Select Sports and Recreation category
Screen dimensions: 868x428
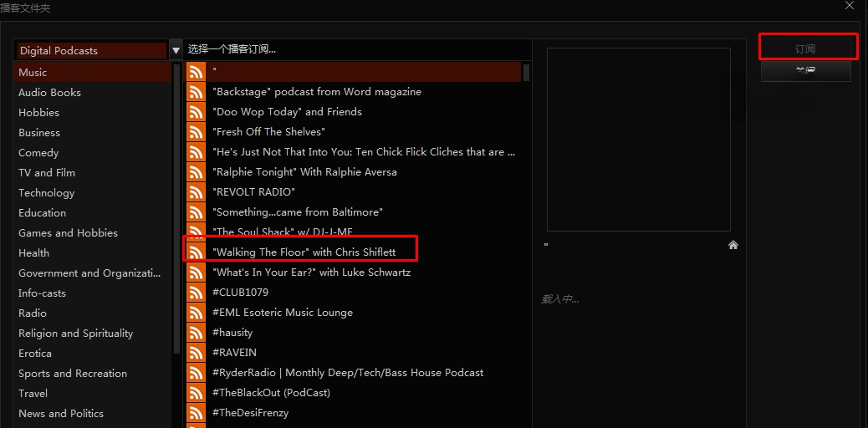tap(93, 373)
